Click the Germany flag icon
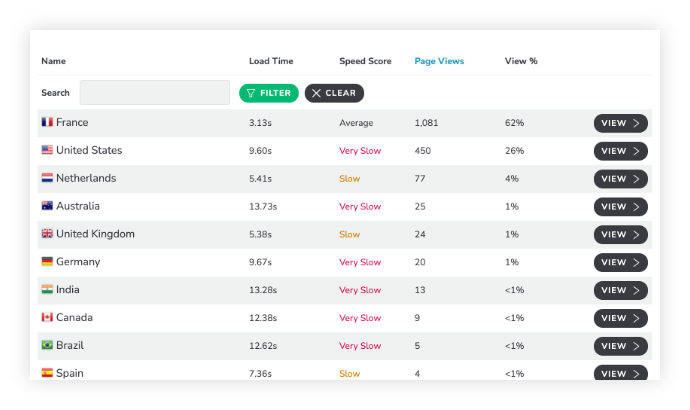The width and height of the screenshot is (690, 410). point(47,261)
